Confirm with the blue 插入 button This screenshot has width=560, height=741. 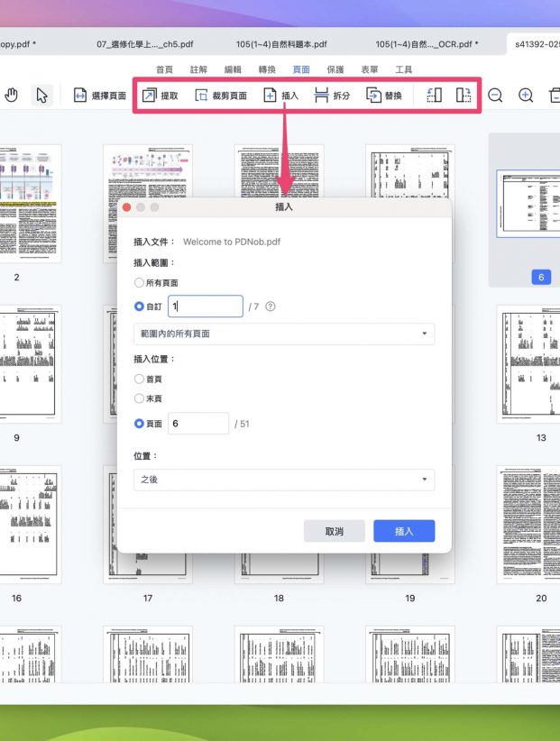pos(404,531)
